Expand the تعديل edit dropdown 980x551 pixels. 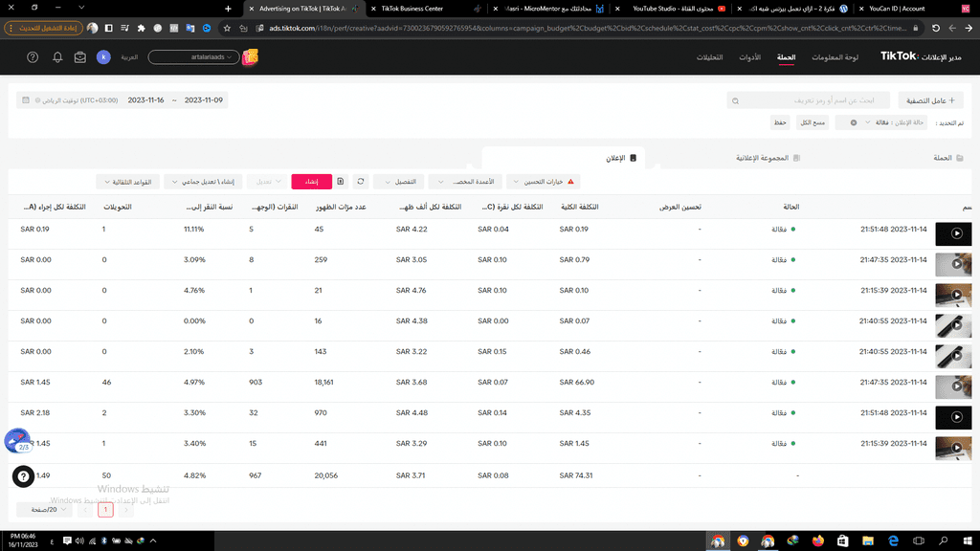267,182
